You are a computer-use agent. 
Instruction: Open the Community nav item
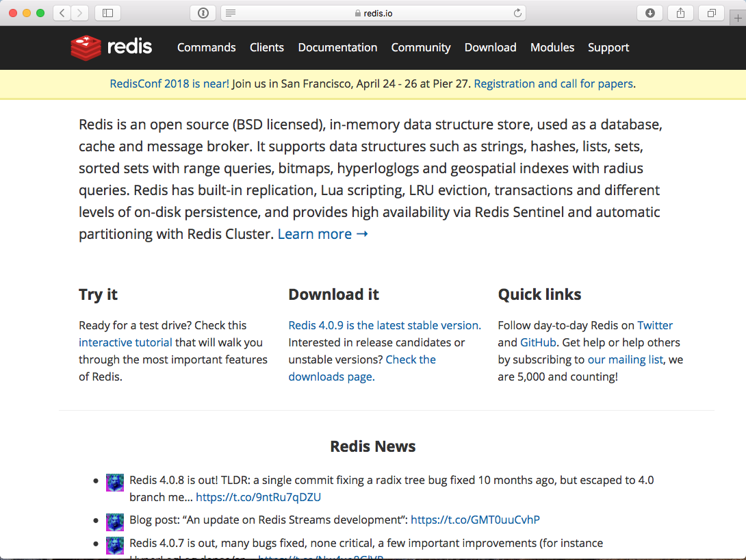tap(421, 47)
